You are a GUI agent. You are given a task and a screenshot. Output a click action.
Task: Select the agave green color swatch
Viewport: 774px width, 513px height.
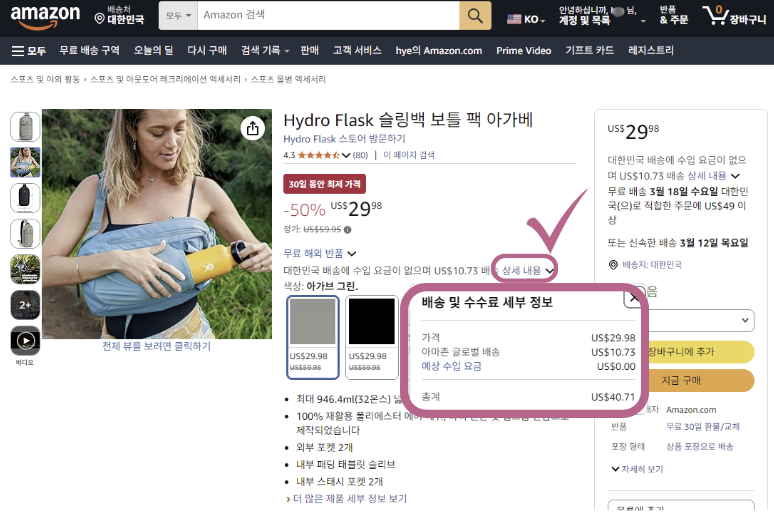pyautogui.click(x=312, y=338)
